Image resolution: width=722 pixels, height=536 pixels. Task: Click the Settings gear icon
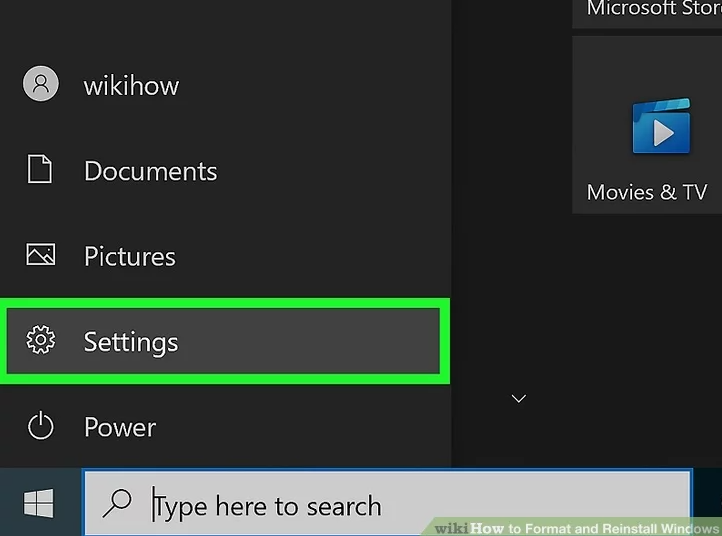40,341
